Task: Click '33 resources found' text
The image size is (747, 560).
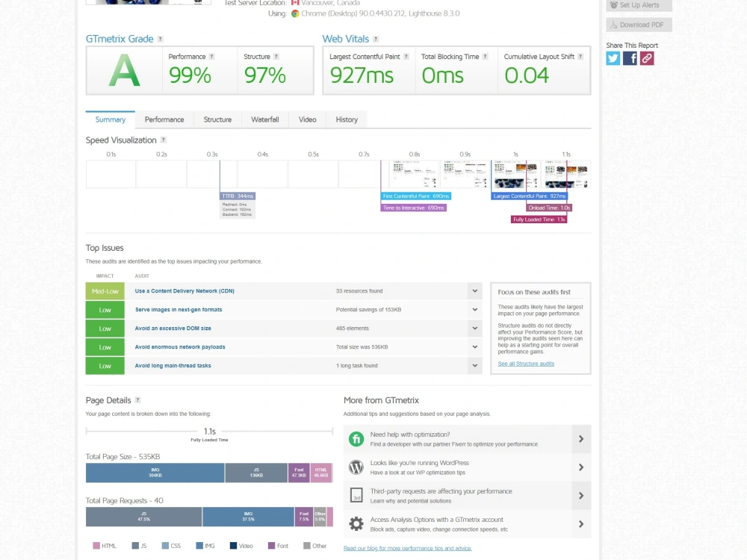Action: click(x=359, y=291)
